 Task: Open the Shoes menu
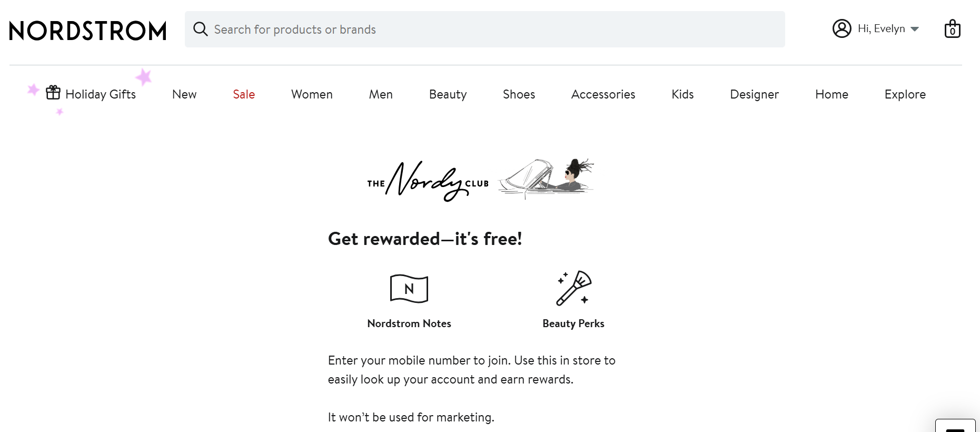coord(519,94)
